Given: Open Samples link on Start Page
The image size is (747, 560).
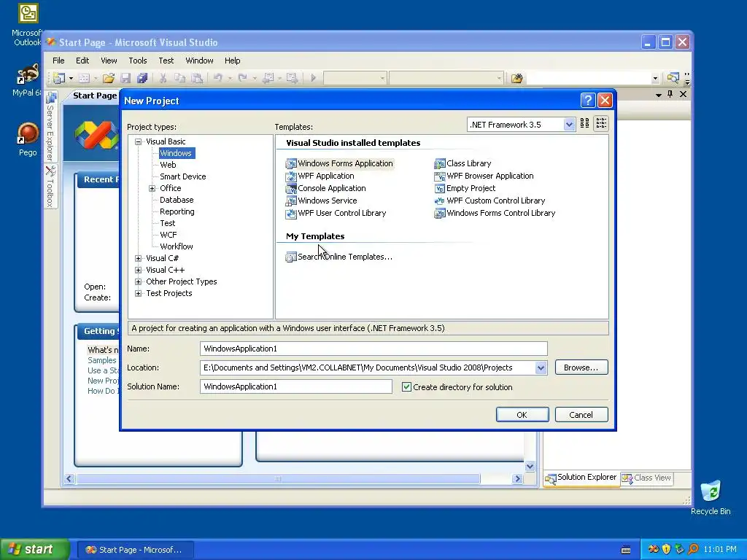Looking at the screenshot, I should [101, 360].
